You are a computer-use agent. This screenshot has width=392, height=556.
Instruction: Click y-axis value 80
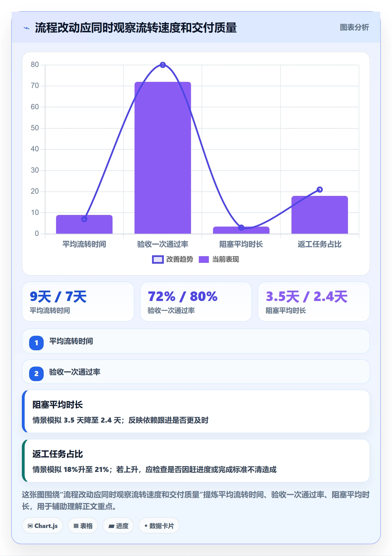[x=35, y=65]
